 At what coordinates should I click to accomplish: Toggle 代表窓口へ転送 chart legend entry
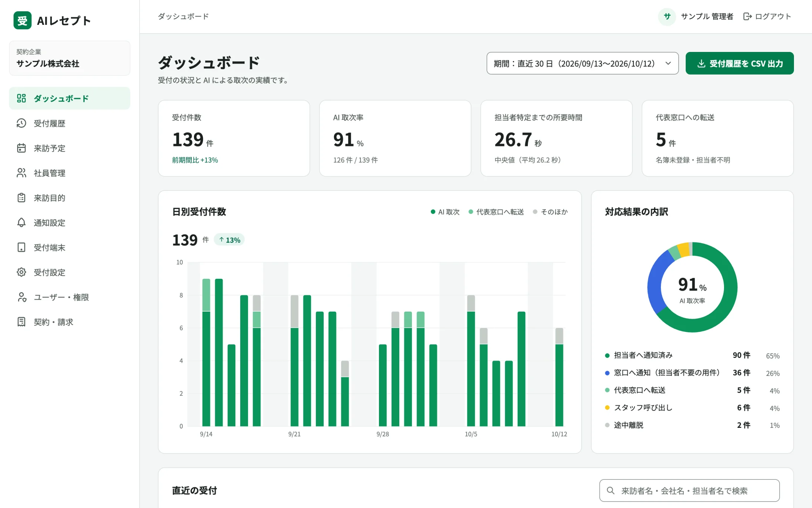[x=496, y=212]
